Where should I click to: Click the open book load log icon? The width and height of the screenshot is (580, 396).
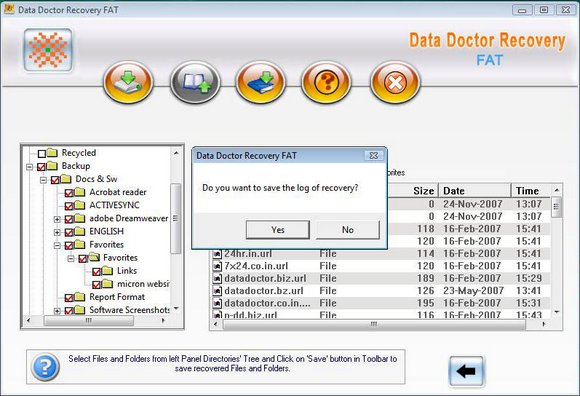point(195,82)
